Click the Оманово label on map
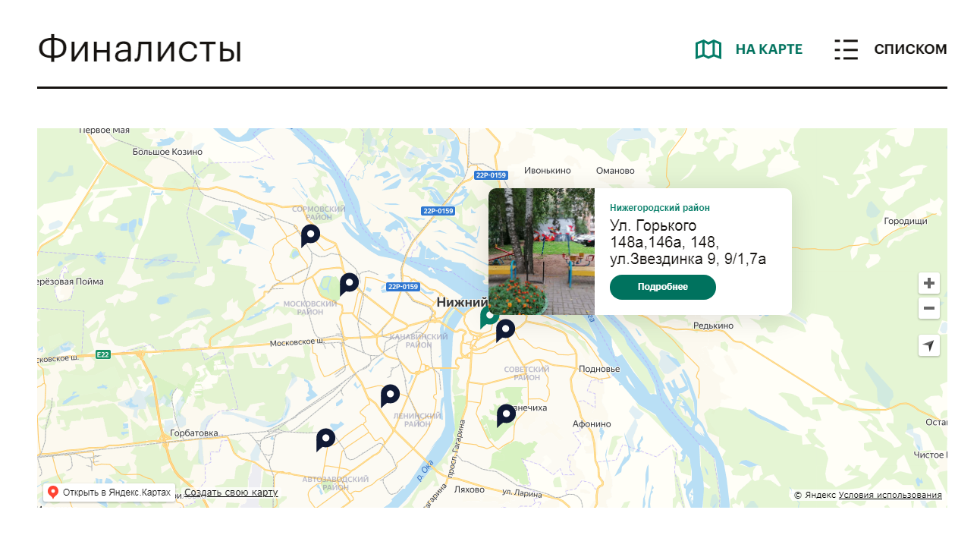This screenshot has width=980, height=554. [x=615, y=171]
